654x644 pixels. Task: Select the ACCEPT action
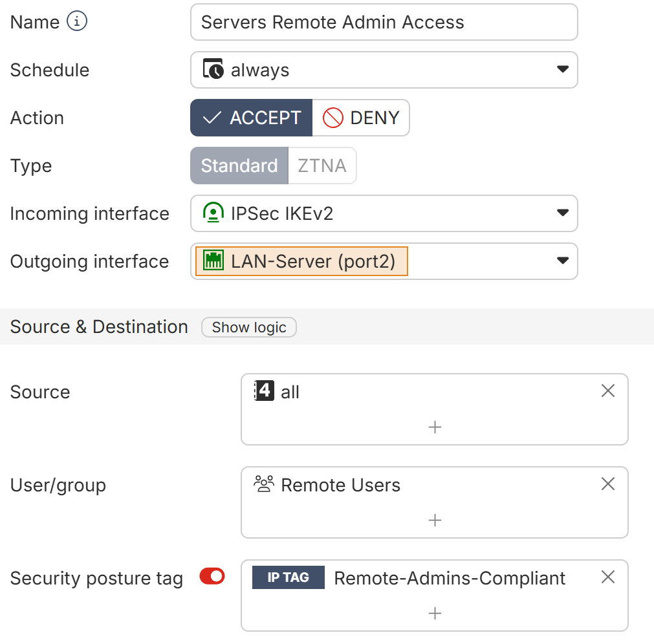pyautogui.click(x=251, y=118)
